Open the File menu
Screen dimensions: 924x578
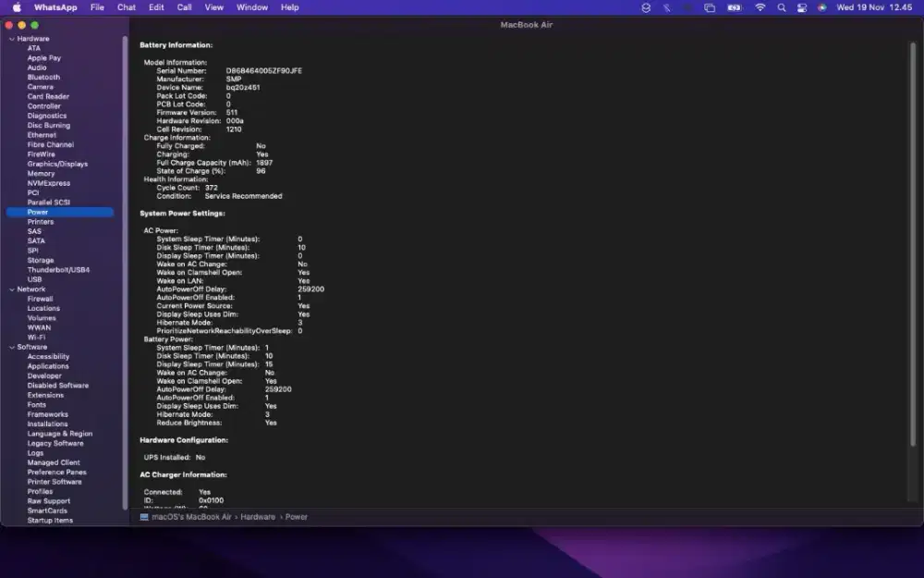(x=97, y=7)
